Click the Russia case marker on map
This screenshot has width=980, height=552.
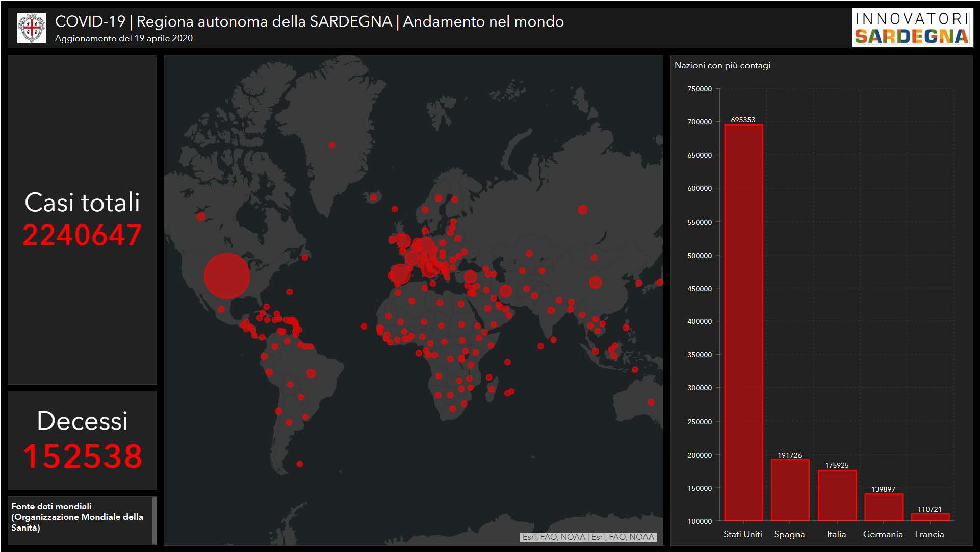pyautogui.click(x=583, y=210)
